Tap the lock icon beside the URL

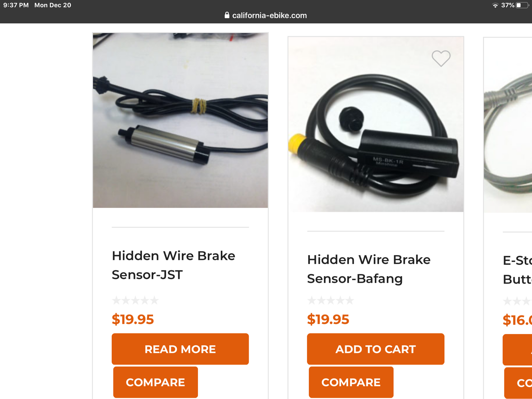click(227, 15)
